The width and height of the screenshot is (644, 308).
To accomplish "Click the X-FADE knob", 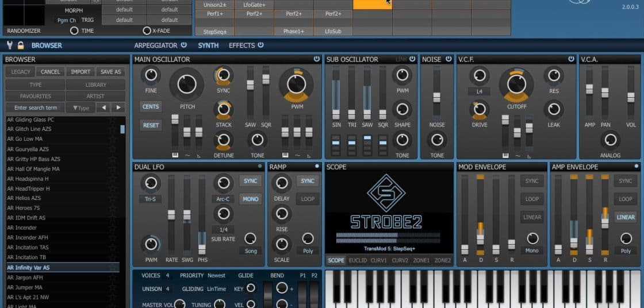I will point(147,31).
